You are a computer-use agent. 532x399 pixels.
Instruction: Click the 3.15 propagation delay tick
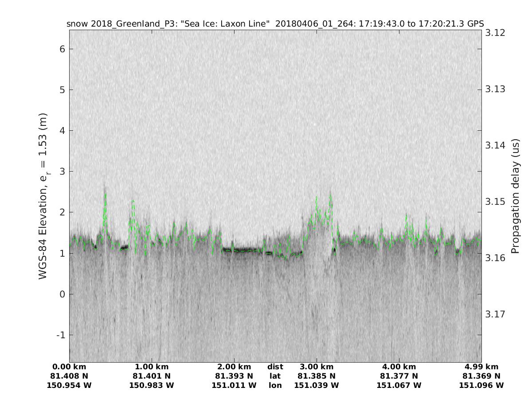tap(495, 202)
